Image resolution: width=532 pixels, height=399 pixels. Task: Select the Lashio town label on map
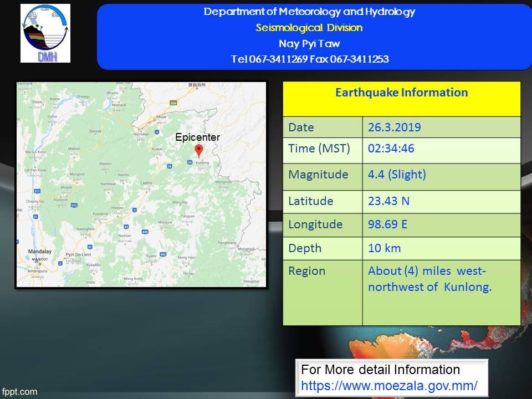pos(146,182)
